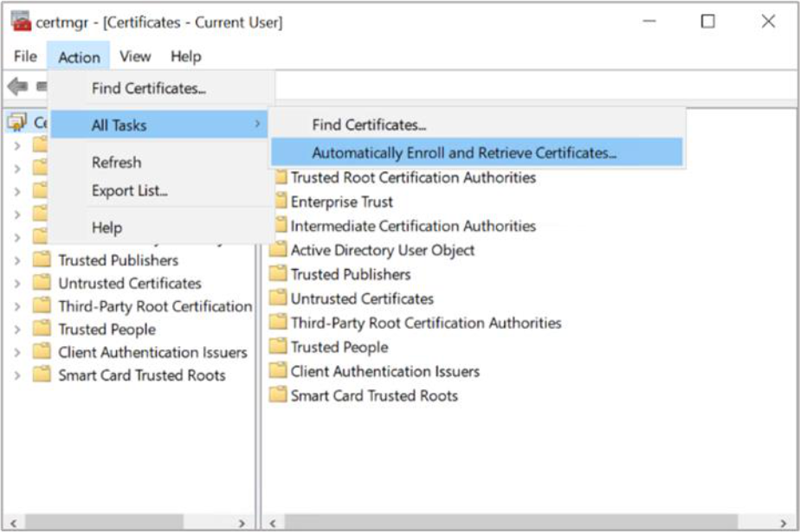Image resolution: width=800 pixels, height=532 pixels.
Task: Open the View menu
Action: (x=135, y=56)
